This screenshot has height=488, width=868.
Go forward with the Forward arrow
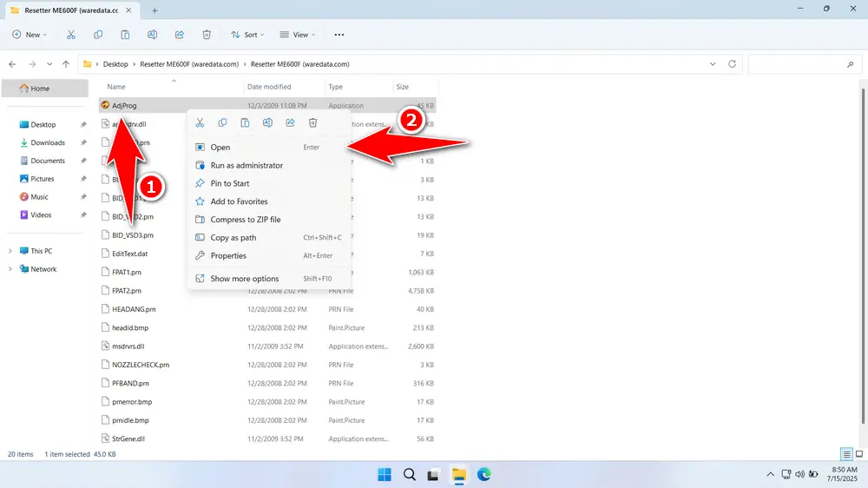pos(32,64)
